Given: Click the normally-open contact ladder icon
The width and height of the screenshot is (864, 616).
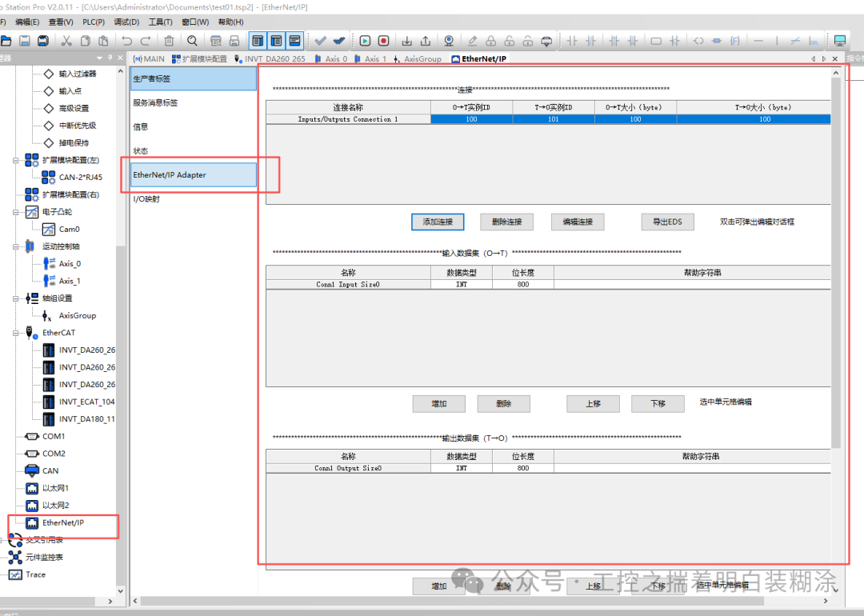Looking at the screenshot, I should (x=572, y=41).
